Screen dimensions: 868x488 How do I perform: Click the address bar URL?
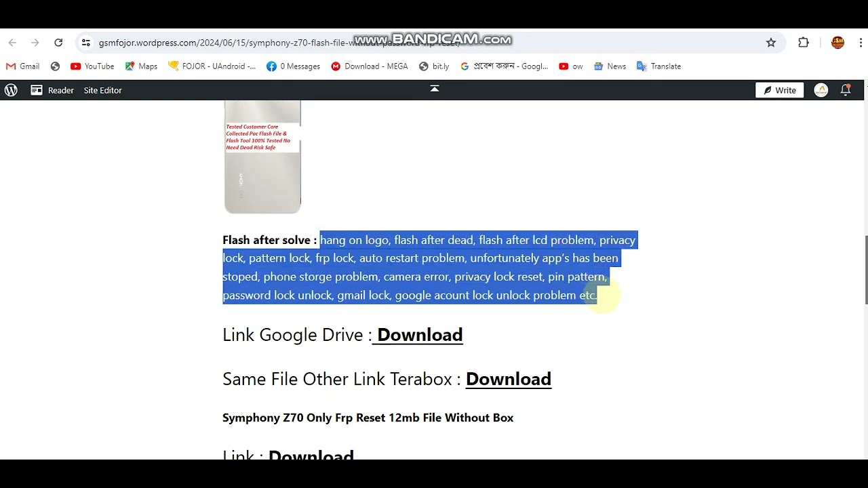tap(279, 43)
